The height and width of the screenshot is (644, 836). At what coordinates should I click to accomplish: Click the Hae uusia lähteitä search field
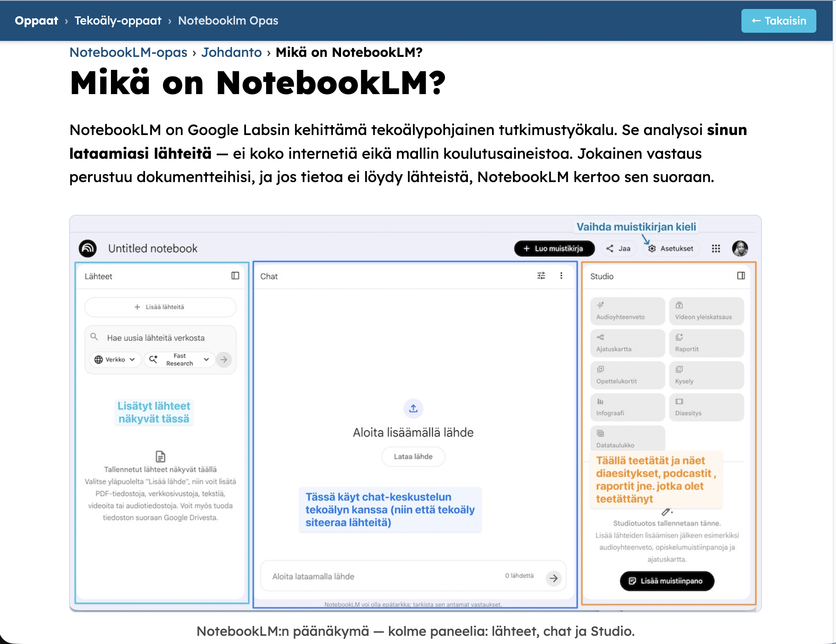coord(156,338)
